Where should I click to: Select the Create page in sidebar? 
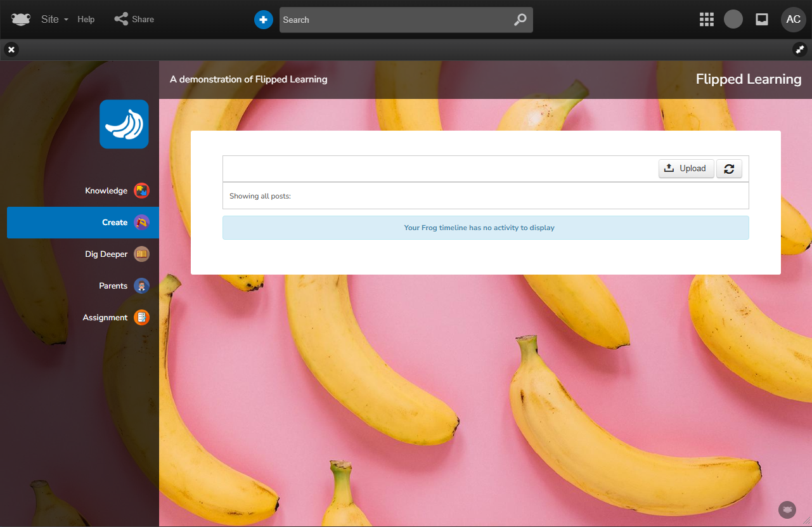point(115,223)
